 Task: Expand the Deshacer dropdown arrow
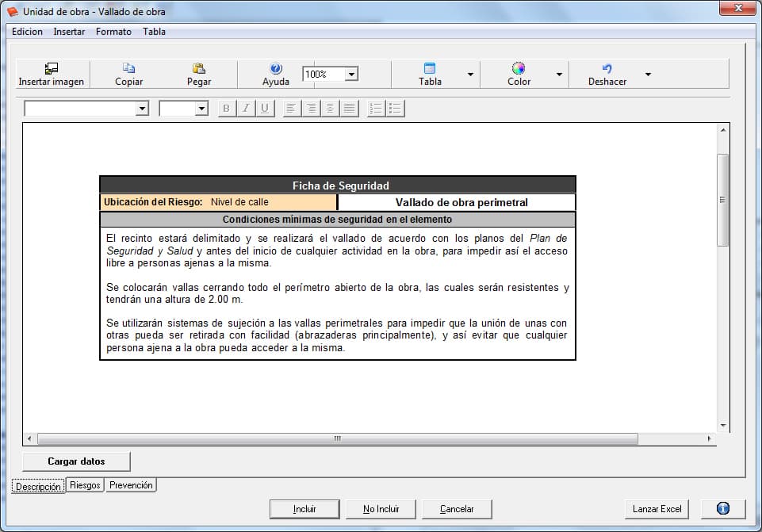point(648,75)
